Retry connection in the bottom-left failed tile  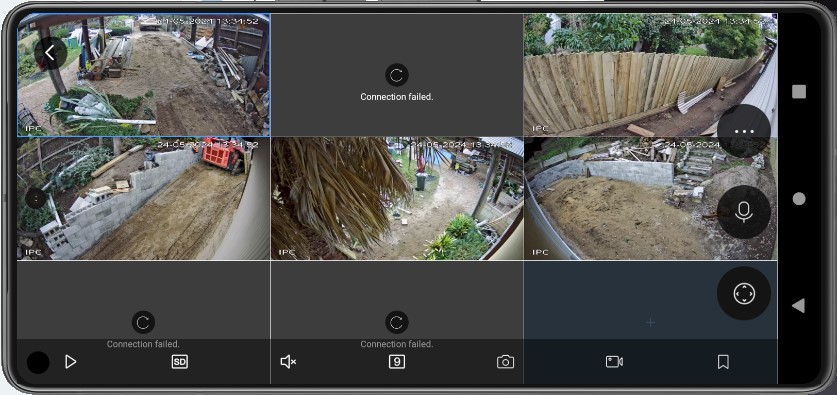[x=143, y=322]
